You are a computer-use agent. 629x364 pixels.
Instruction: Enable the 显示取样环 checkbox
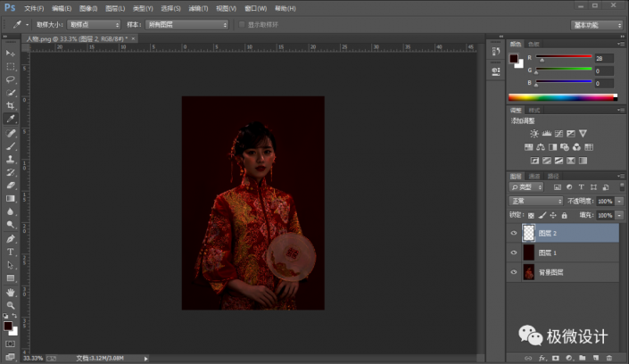[x=242, y=24]
